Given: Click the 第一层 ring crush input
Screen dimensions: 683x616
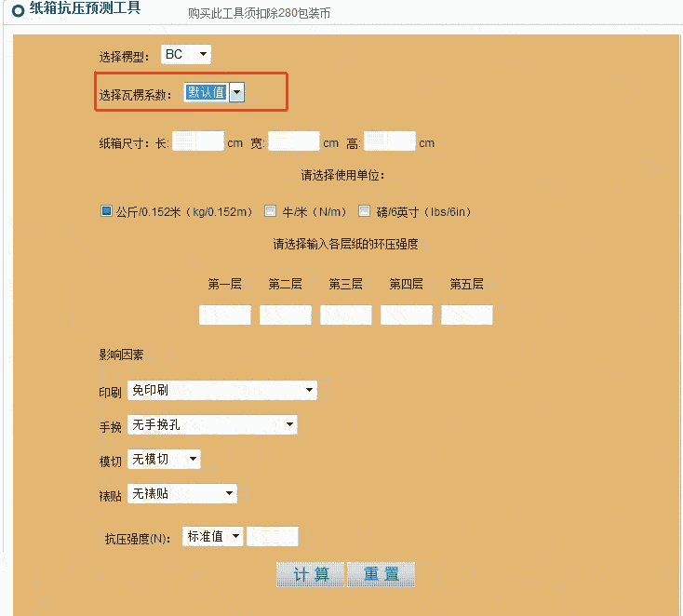Looking at the screenshot, I should coord(225,315).
